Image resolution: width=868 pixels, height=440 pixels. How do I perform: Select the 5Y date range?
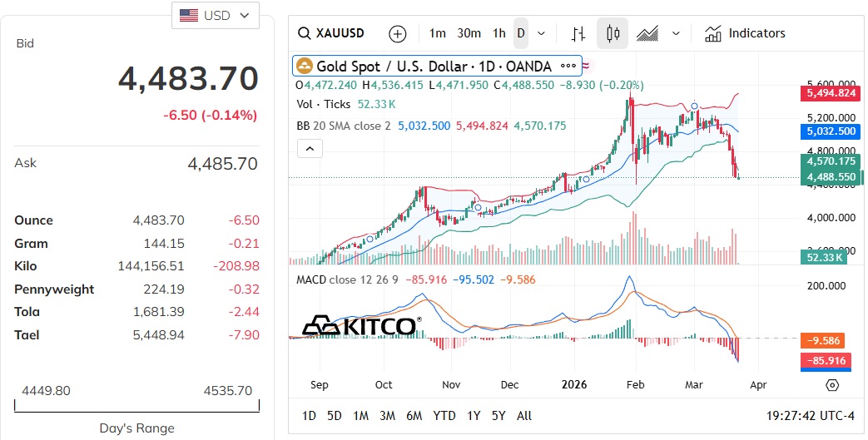click(498, 416)
